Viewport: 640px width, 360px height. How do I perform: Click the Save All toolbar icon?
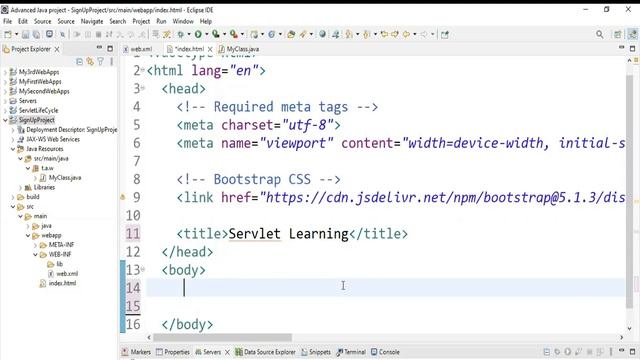click(x=36, y=35)
